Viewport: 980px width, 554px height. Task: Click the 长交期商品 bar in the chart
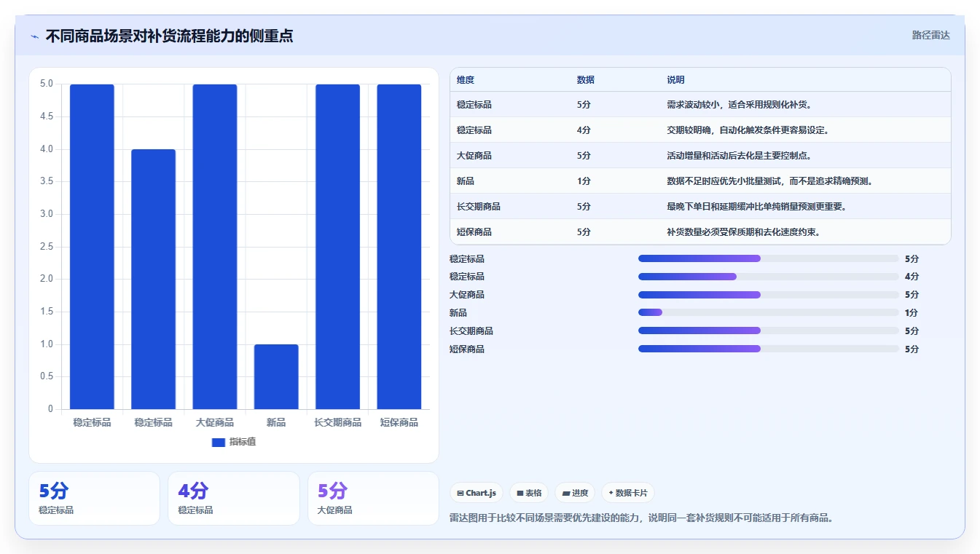tap(337, 247)
